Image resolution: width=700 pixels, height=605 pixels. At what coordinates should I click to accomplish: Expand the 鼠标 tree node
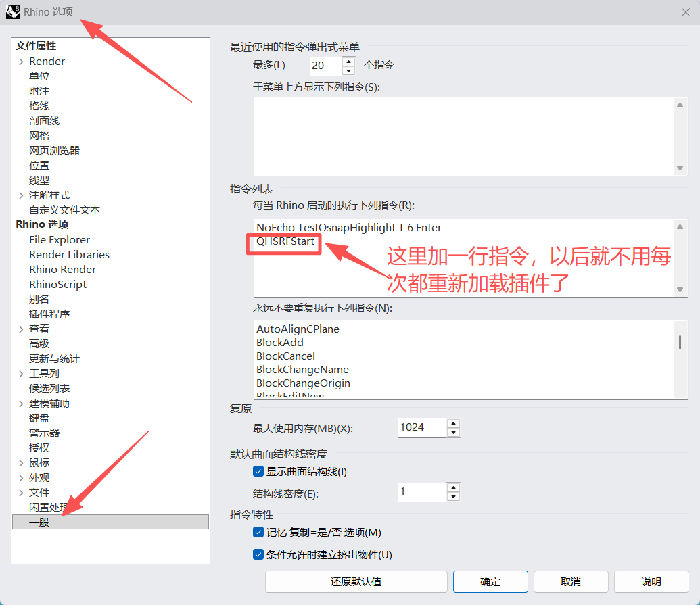tap(21, 463)
